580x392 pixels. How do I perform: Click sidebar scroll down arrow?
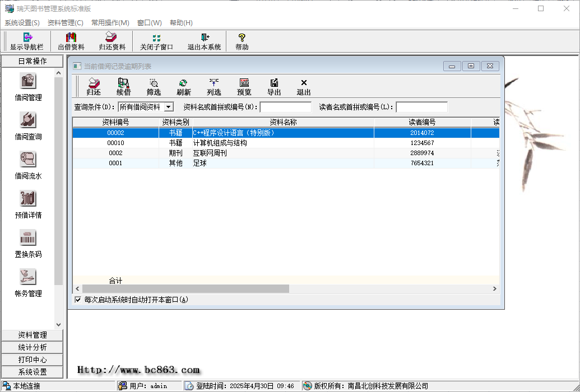[58, 325]
